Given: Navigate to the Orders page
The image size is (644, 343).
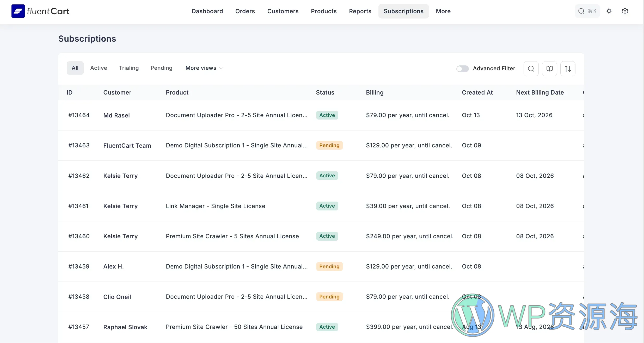Looking at the screenshot, I should [245, 11].
